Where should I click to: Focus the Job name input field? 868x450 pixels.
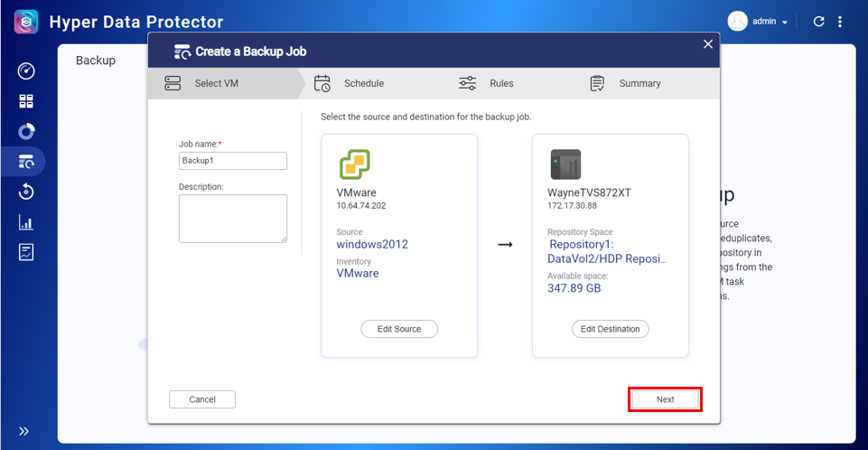(232, 161)
